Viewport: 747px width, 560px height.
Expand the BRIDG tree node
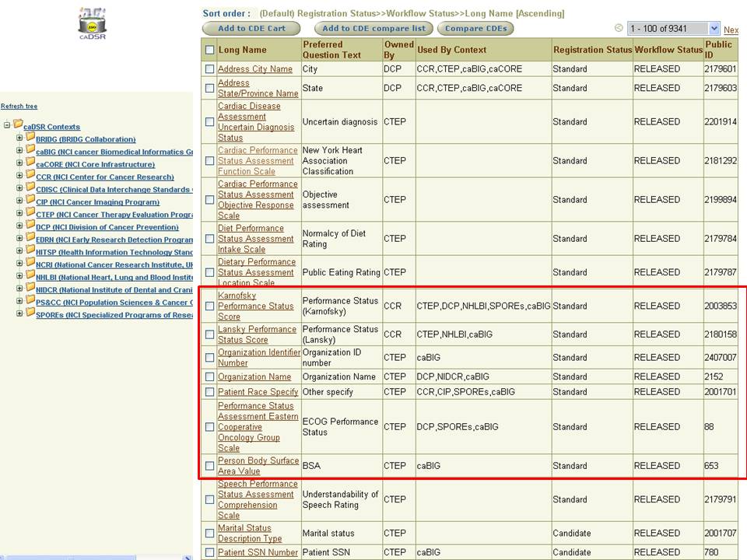pos(19,138)
